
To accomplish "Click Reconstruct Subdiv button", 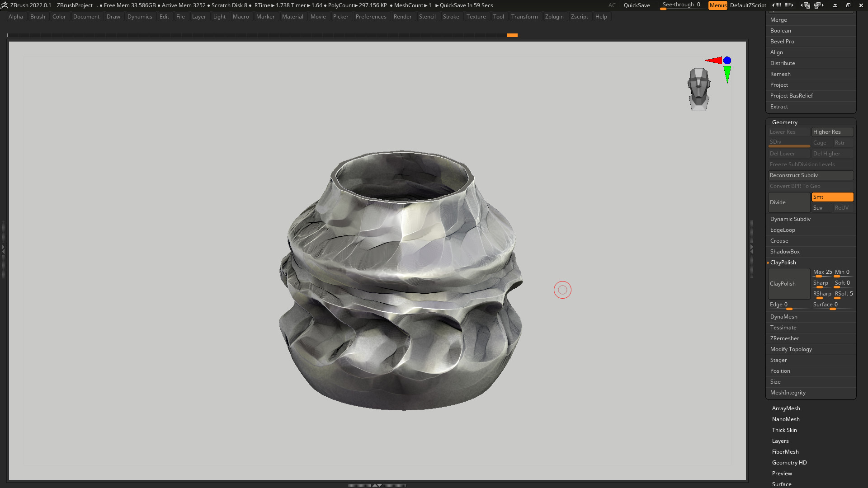I will (x=811, y=175).
